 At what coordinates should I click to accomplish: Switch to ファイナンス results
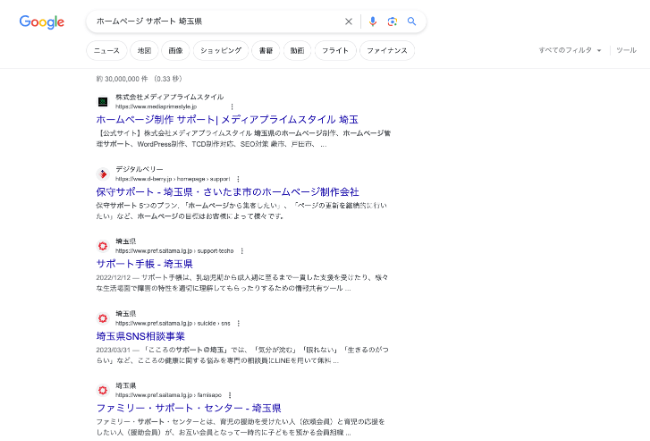click(x=387, y=51)
